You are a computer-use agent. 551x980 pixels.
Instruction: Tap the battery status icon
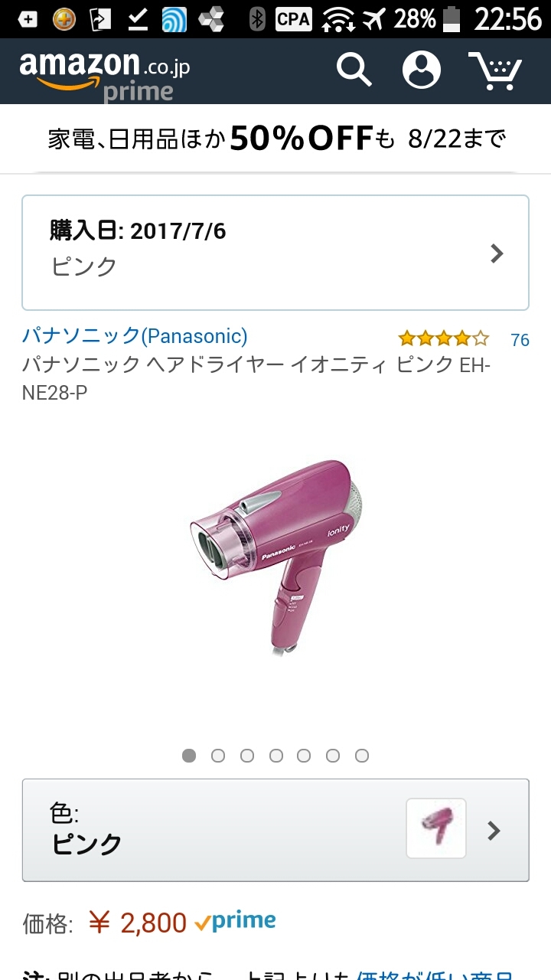(453, 19)
